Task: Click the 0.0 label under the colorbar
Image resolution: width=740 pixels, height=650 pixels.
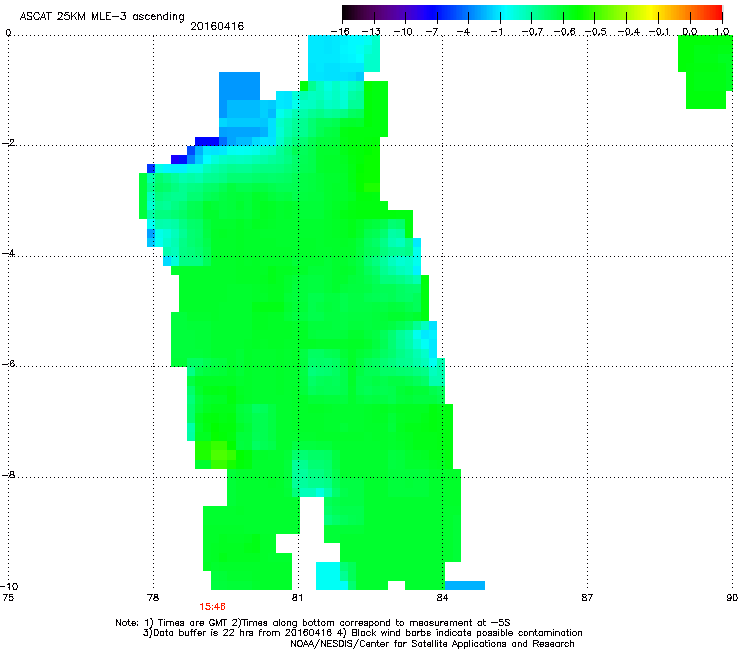Action: coord(690,32)
